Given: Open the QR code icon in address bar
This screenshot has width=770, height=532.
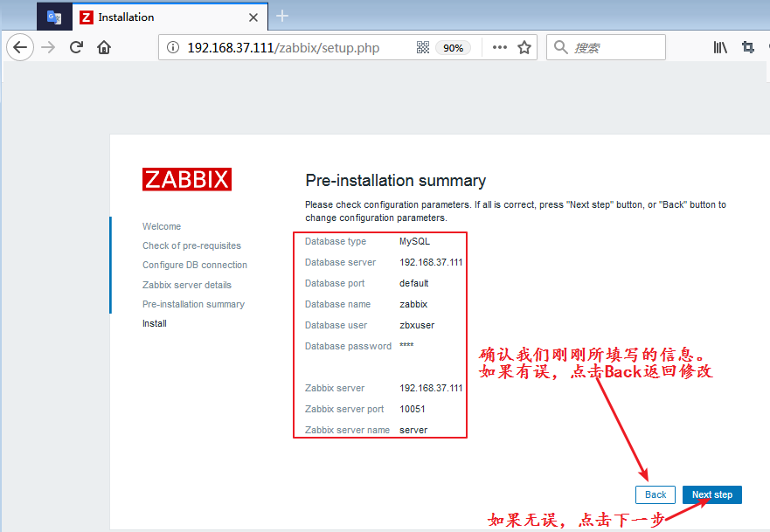Looking at the screenshot, I should 423,48.
